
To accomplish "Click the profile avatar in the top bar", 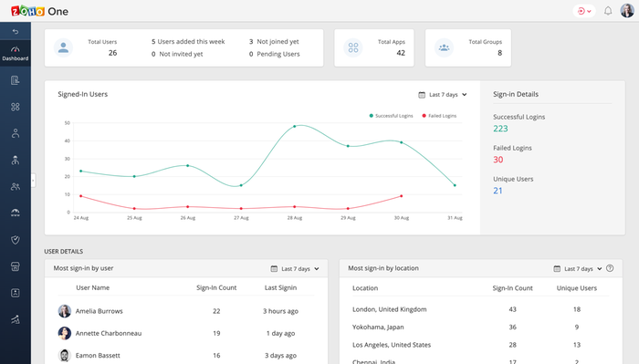I will click(627, 11).
